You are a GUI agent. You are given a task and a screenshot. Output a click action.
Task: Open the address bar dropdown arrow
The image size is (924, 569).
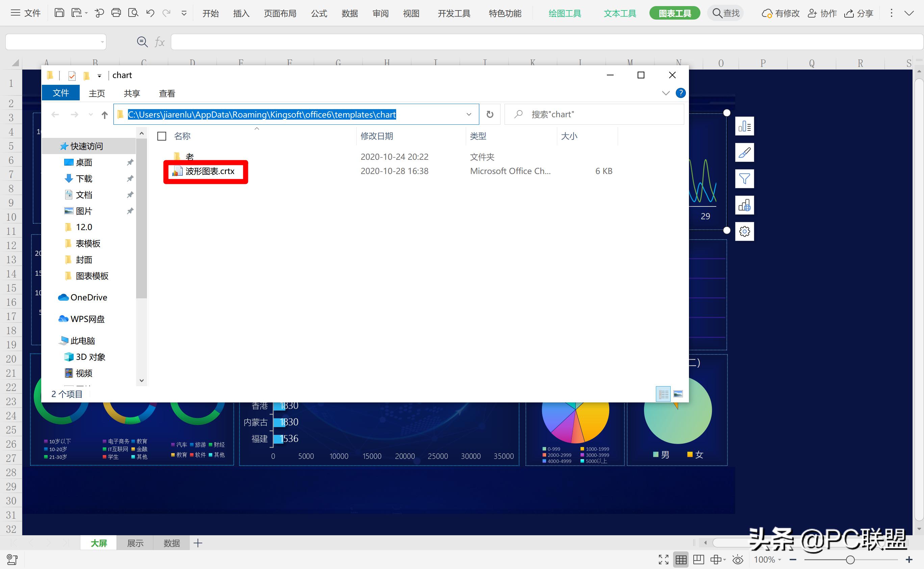tap(468, 114)
